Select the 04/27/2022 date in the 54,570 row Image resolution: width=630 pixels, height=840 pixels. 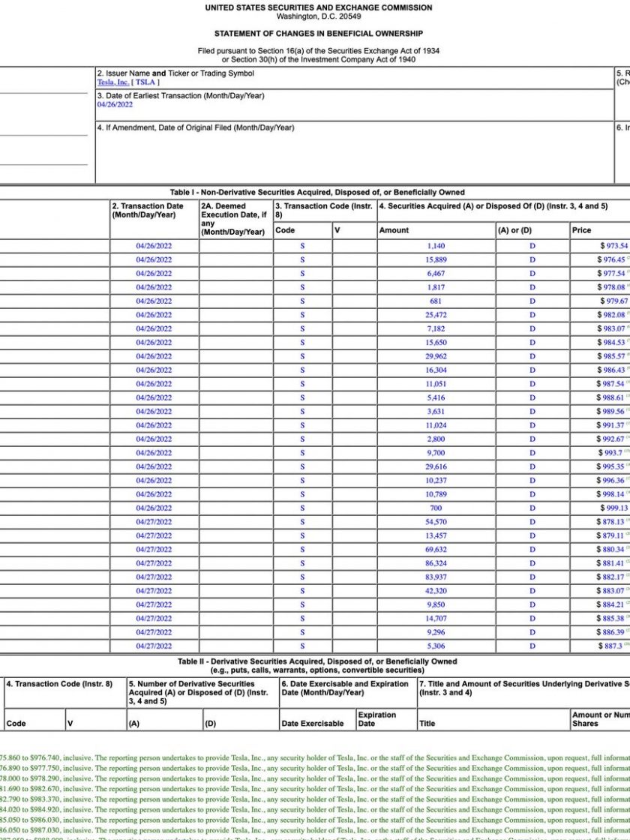[154, 522]
